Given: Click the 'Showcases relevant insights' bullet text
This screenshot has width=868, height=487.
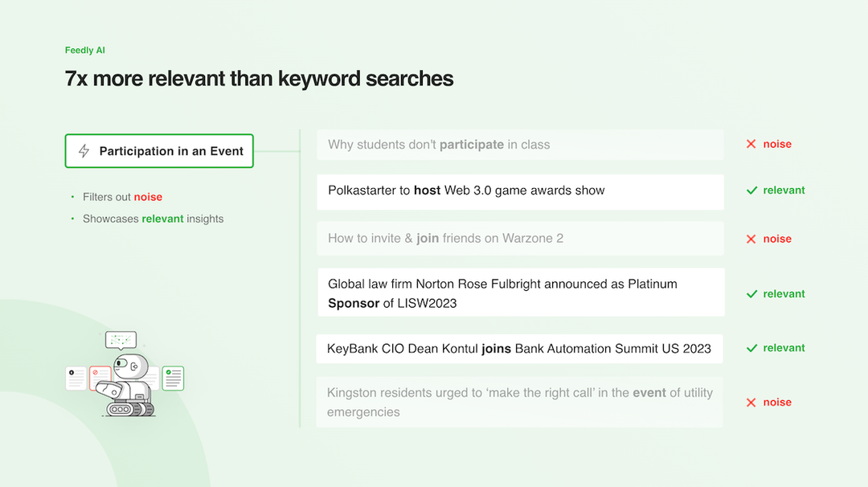Looking at the screenshot, I should [153, 219].
